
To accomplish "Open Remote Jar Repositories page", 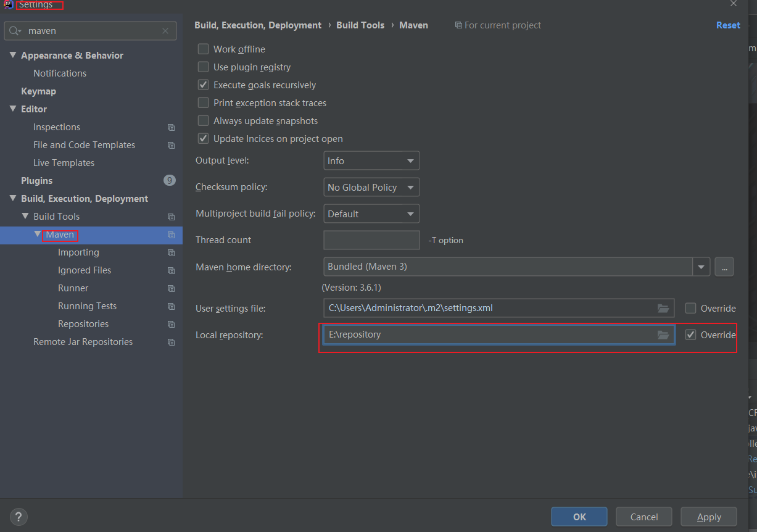I will pyautogui.click(x=83, y=341).
